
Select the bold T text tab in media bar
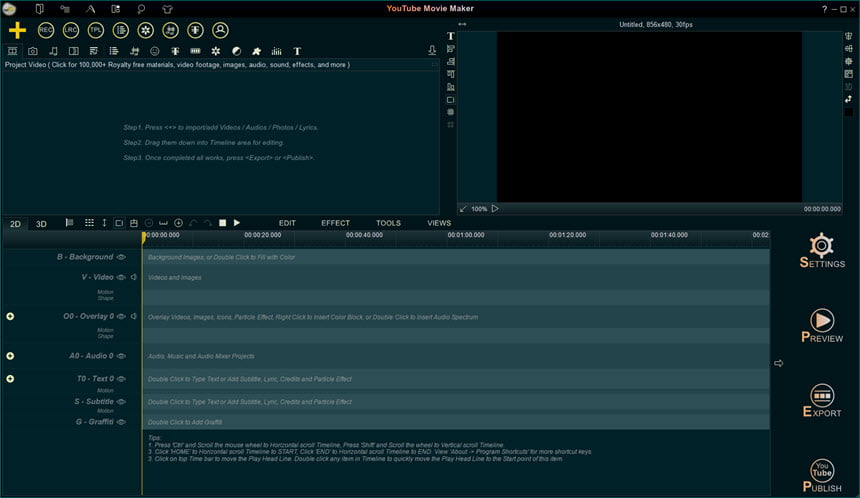pyautogui.click(x=297, y=51)
